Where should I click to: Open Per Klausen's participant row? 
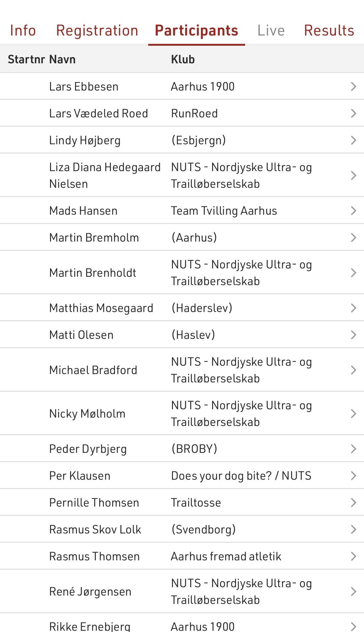coord(182,476)
